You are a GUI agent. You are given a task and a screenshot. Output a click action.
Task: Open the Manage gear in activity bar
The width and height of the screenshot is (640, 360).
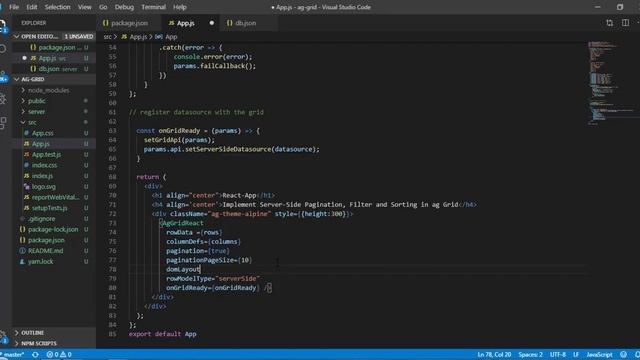(3, 336)
